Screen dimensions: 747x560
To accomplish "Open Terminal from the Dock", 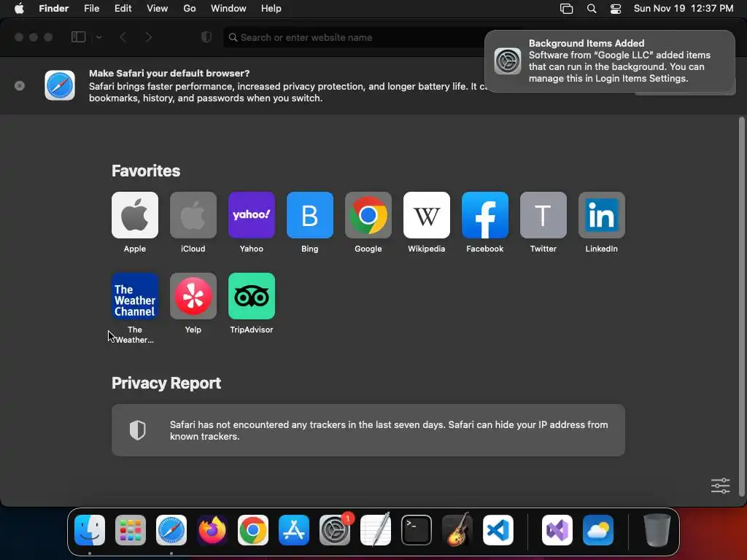I will coord(417,530).
